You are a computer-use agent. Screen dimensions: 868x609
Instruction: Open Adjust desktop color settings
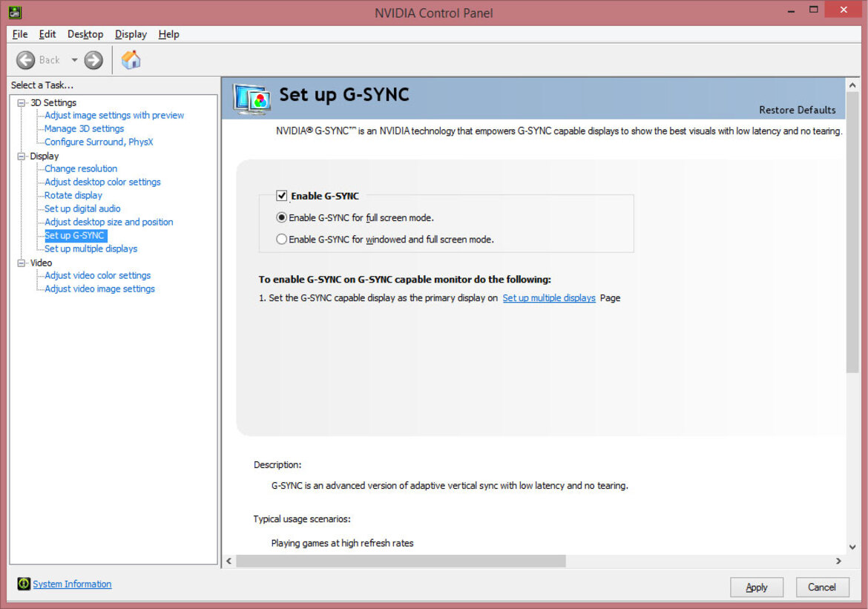pos(102,182)
